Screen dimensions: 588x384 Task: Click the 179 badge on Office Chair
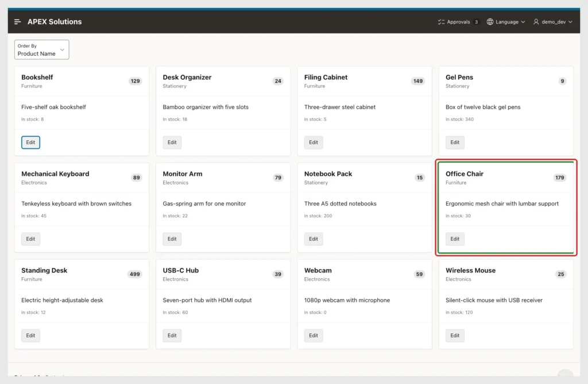click(x=559, y=178)
